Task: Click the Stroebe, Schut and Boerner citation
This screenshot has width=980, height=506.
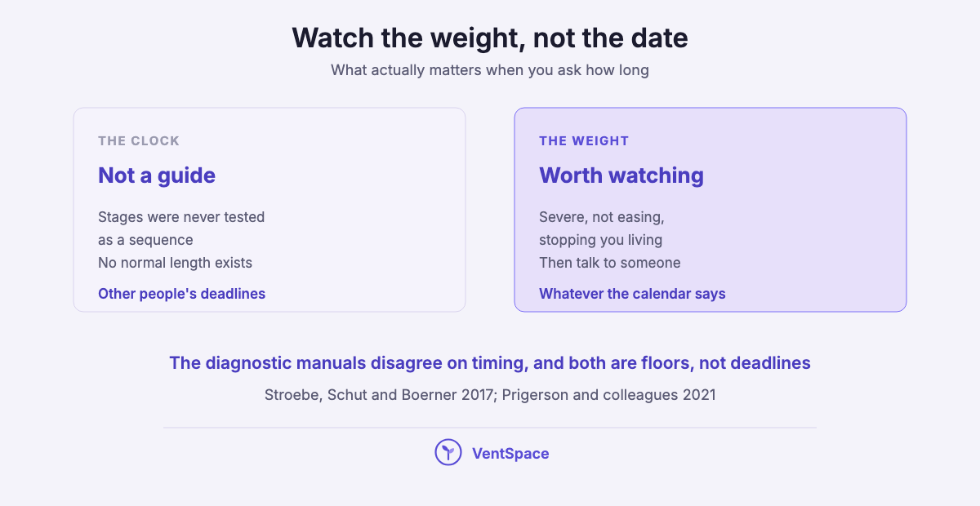Action: pyautogui.click(x=490, y=395)
